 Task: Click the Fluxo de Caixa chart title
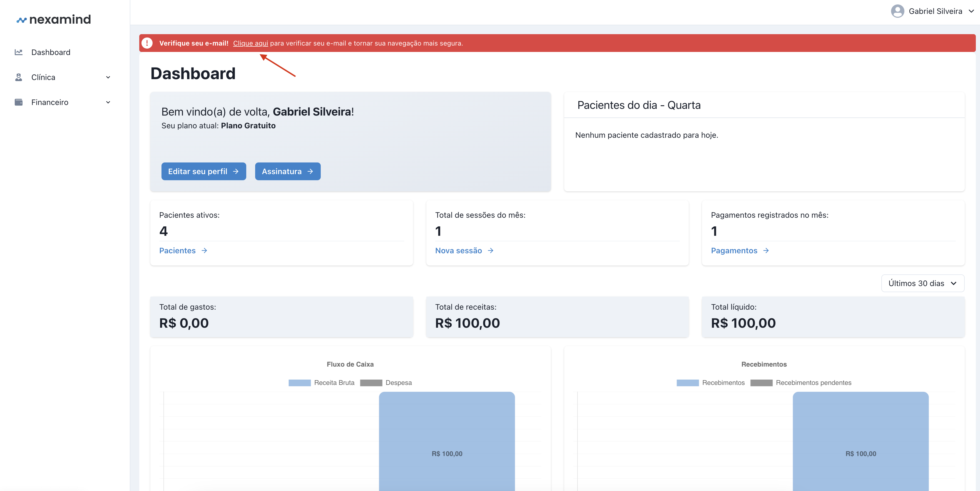(x=350, y=364)
